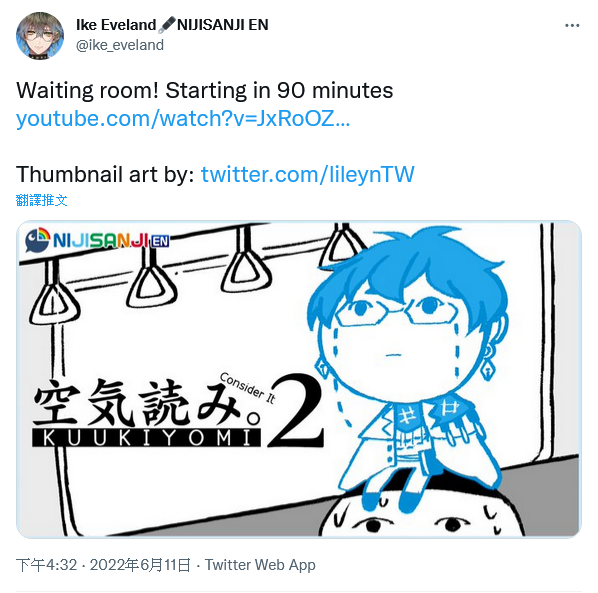
Task: Click the 2022年6月11日 date
Action: (140, 565)
